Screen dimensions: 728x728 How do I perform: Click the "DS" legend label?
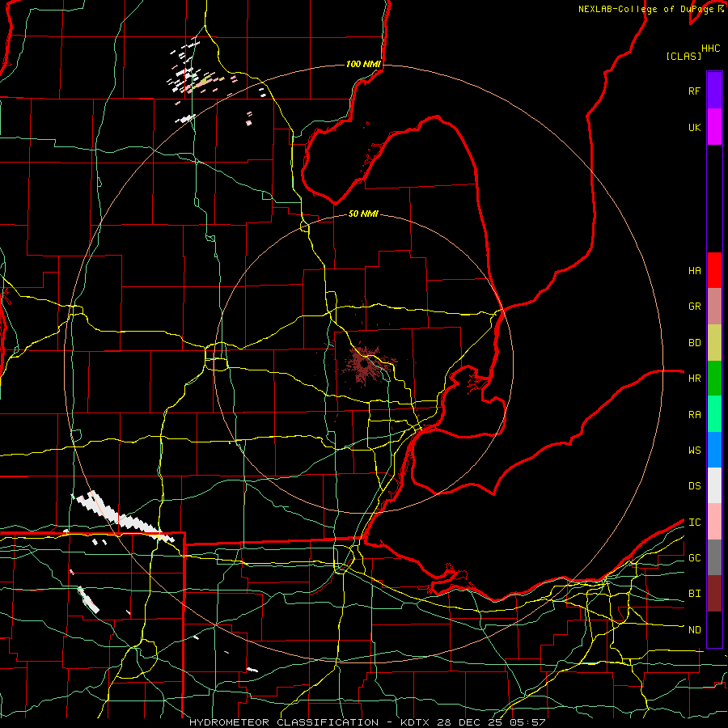point(694,486)
